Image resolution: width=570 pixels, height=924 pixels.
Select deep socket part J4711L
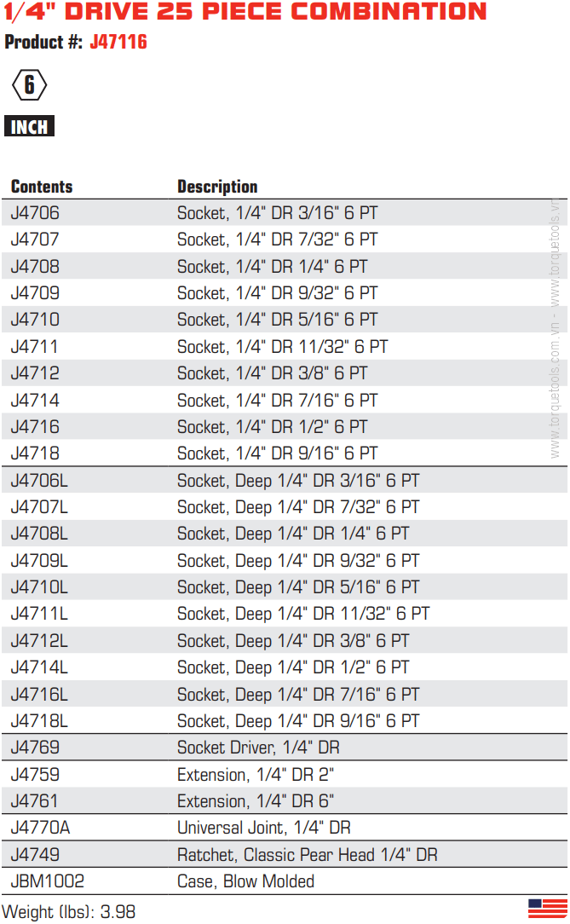point(39,614)
